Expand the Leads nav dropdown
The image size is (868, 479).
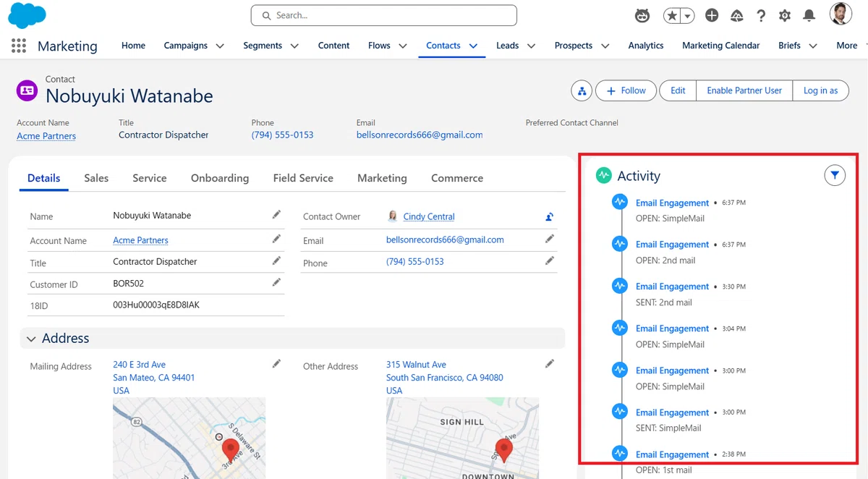pyautogui.click(x=532, y=46)
